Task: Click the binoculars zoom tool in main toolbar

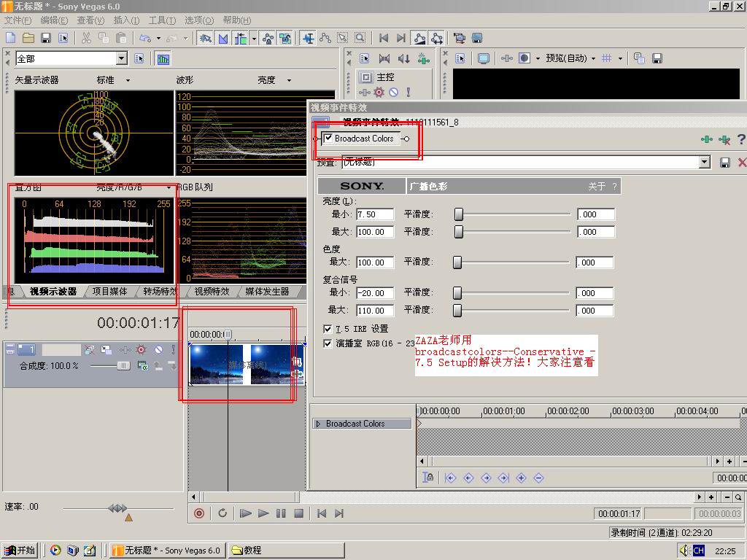Action: click(360, 38)
